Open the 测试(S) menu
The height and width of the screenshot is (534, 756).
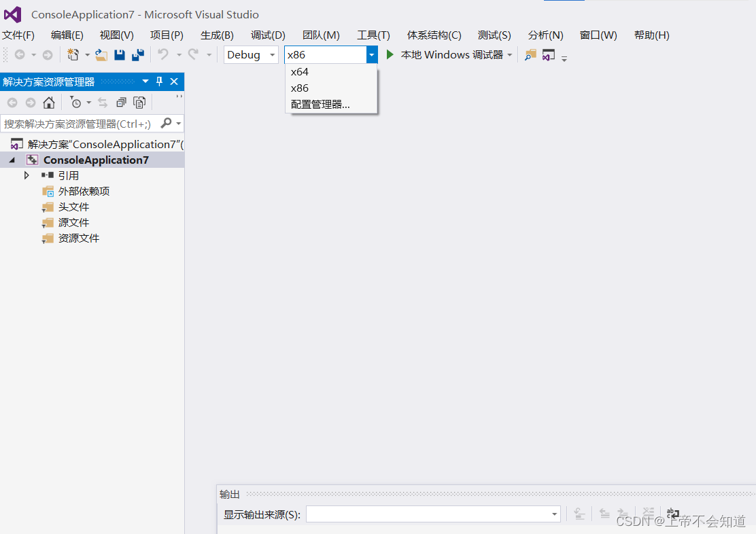click(x=494, y=35)
